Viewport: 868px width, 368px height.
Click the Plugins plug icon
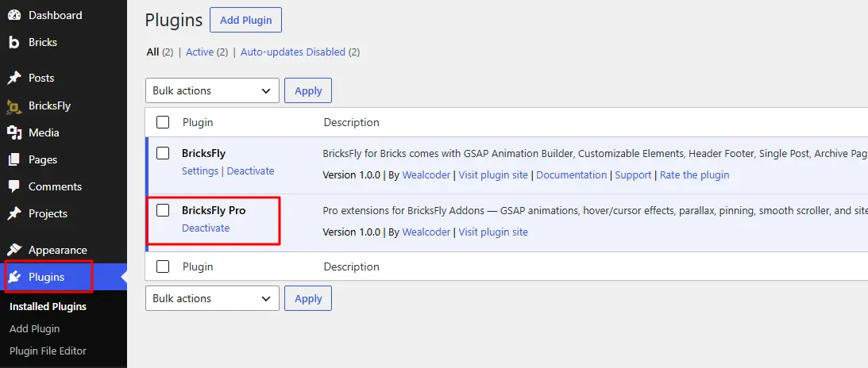pos(14,277)
